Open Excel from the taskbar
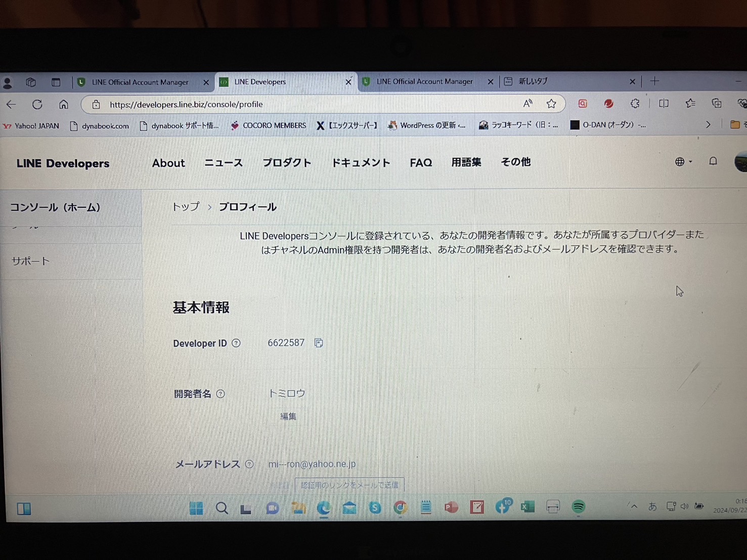 528,507
